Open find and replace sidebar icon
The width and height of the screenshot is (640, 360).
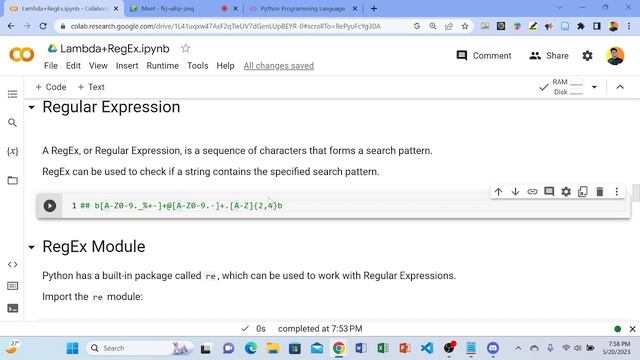(13, 122)
